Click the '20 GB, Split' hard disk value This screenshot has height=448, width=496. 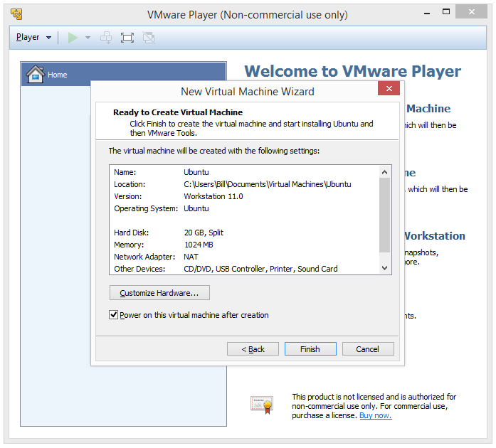point(204,233)
